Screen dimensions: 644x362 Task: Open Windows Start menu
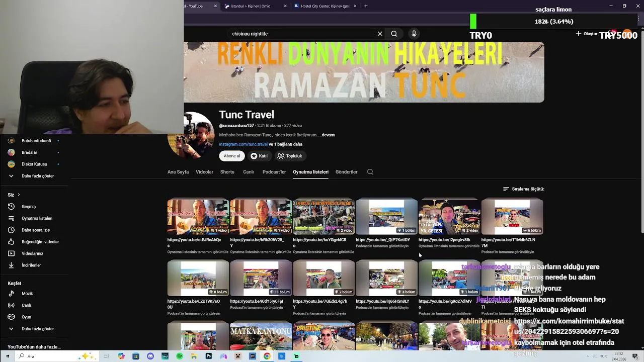(x=7, y=356)
